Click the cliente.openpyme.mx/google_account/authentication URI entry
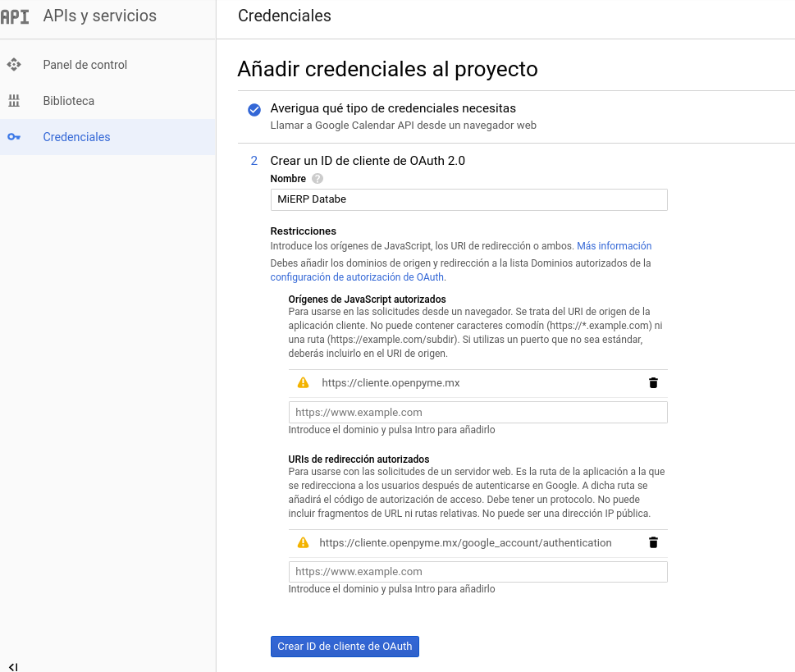 pyautogui.click(x=465, y=542)
